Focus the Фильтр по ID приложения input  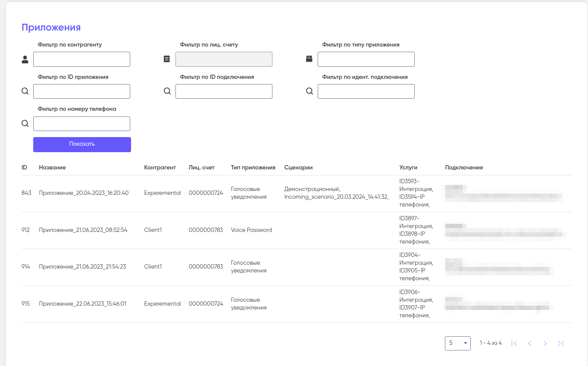pos(81,91)
